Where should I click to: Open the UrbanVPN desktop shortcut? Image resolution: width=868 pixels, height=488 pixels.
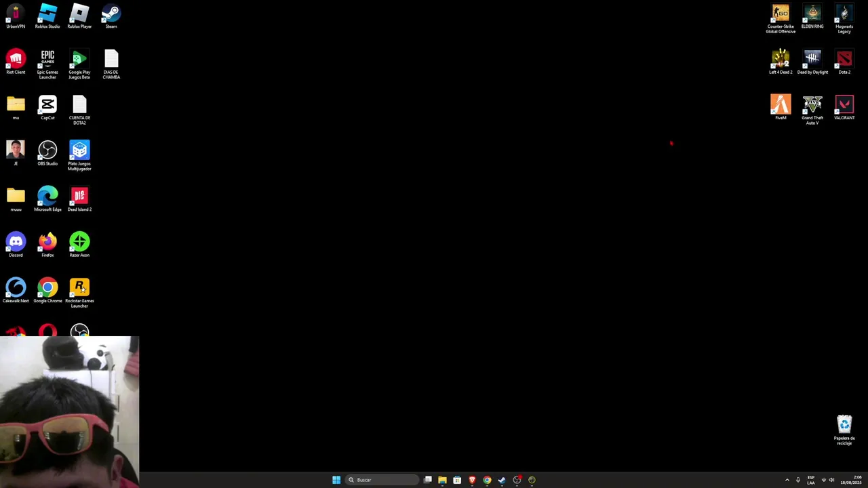click(16, 16)
